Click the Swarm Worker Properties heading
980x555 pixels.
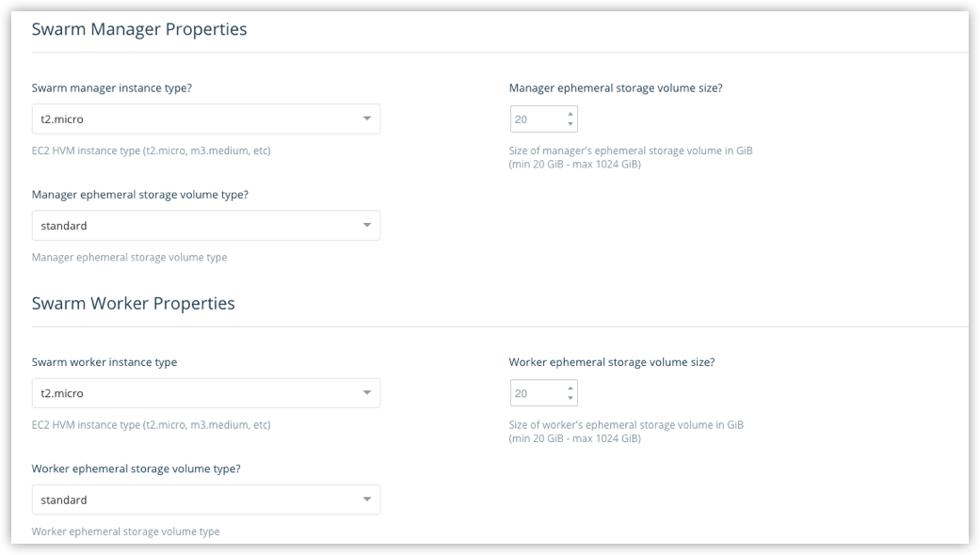coord(133,304)
